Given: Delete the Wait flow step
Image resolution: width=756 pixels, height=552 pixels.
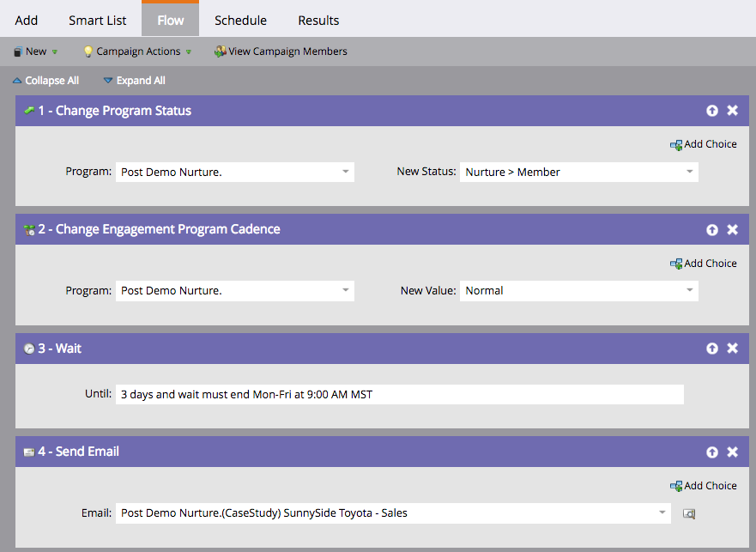Looking at the screenshot, I should pyautogui.click(x=732, y=349).
